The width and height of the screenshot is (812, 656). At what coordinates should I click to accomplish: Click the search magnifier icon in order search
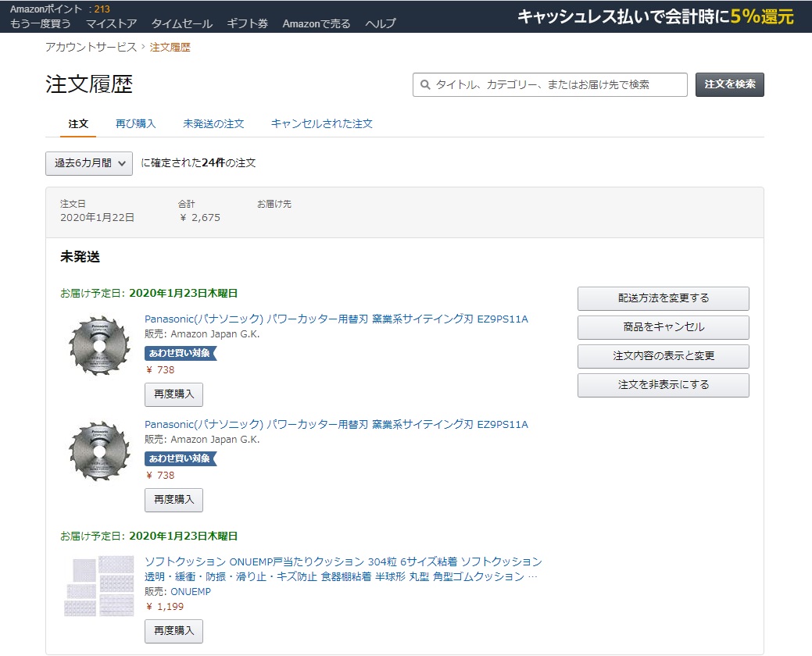[x=425, y=84]
